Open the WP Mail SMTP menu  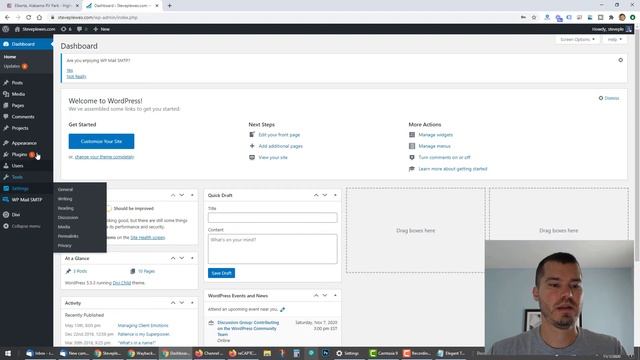(26, 200)
